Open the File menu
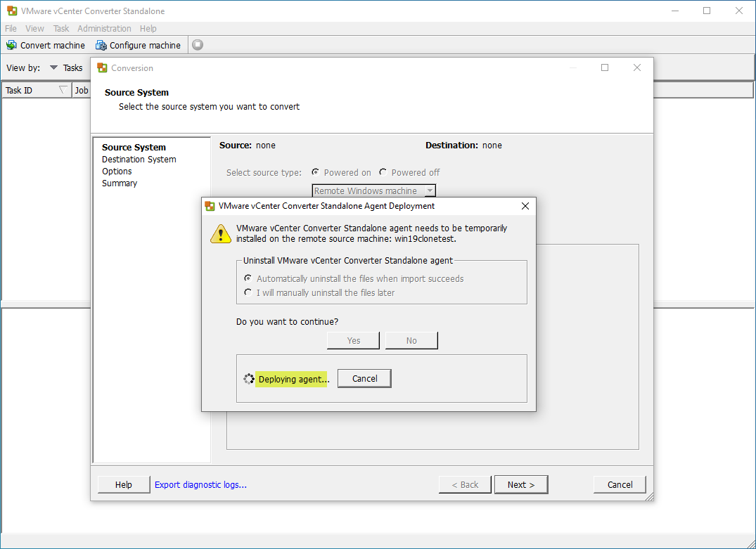Viewport: 756px width, 549px height. (x=11, y=28)
